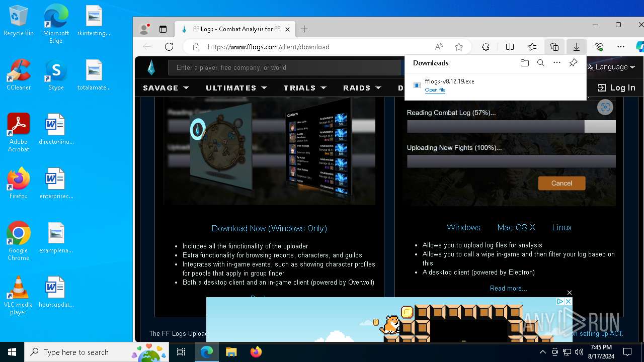
Task: View site information lock icon
Action: (x=196, y=47)
